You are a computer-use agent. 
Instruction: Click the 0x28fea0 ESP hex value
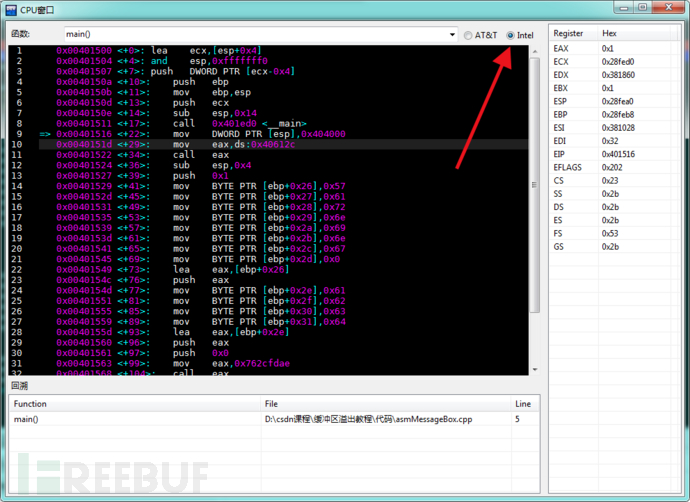(617, 101)
